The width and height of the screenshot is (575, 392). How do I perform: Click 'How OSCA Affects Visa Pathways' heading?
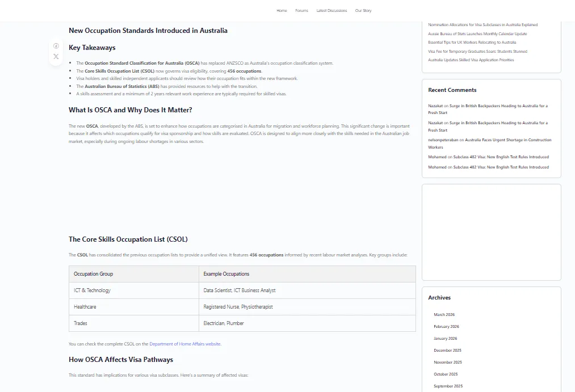click(x=121, y=360)
